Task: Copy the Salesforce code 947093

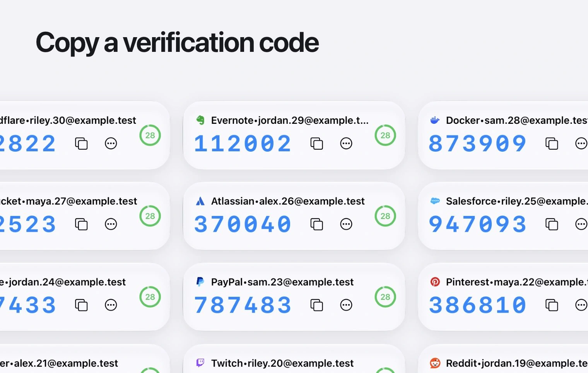Action: pyautogui.click(x=552, y=224)
